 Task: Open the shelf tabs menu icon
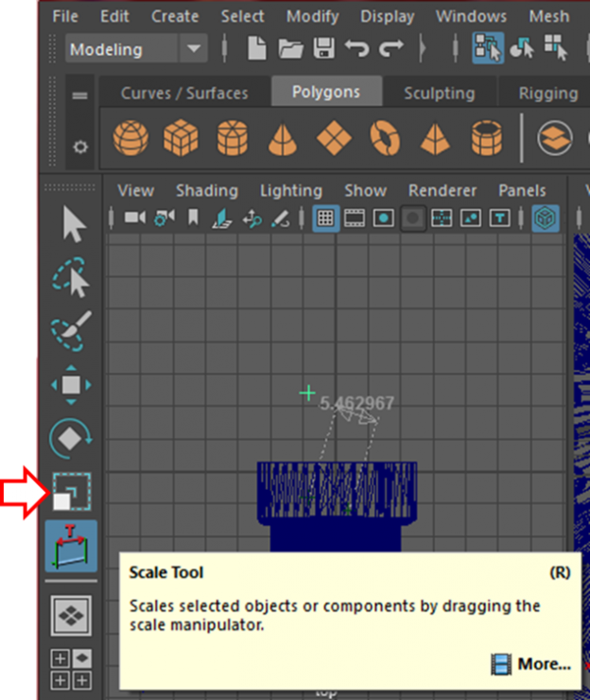(x=79, y=96)
